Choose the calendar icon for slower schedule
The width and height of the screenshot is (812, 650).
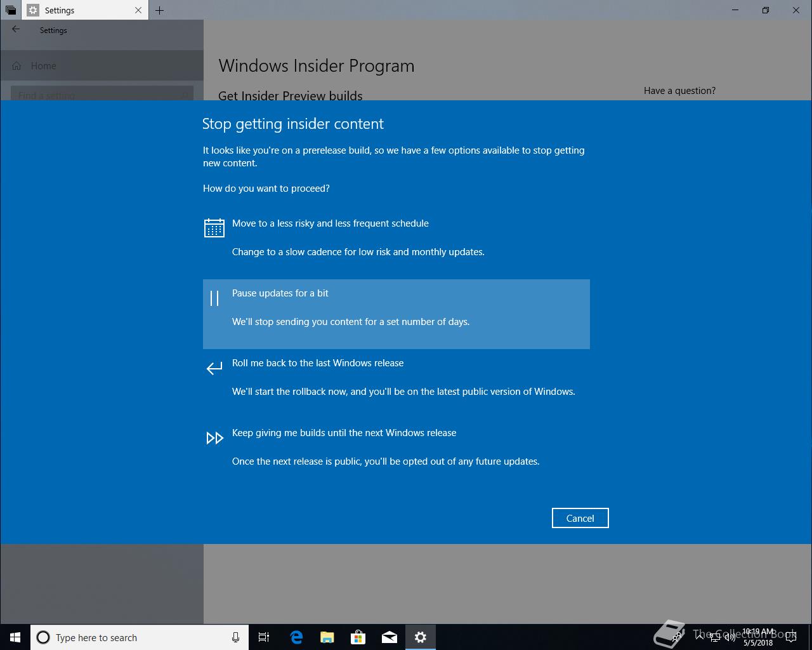[x=214, y=228]
